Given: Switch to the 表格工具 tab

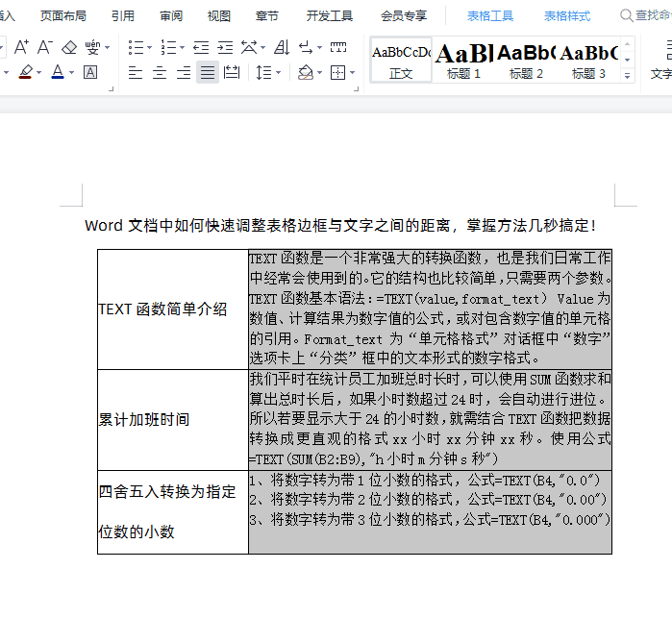Looking at the screenshot, I should [490, 15].
